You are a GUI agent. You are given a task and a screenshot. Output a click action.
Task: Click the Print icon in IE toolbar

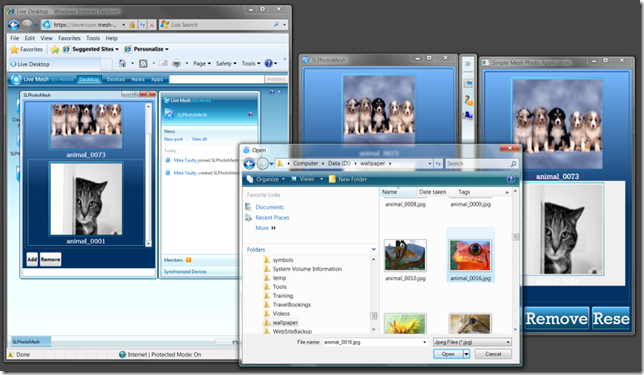(177, 64)
